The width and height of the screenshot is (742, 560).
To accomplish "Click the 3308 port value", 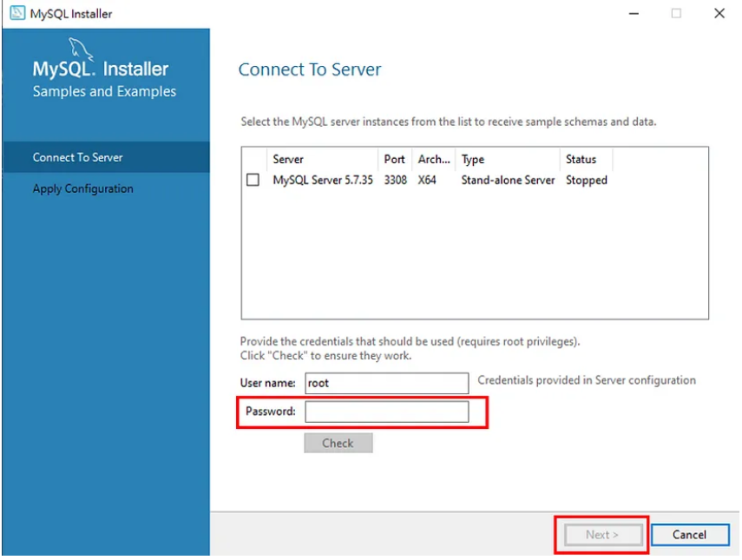I will (x=395, y=180).
